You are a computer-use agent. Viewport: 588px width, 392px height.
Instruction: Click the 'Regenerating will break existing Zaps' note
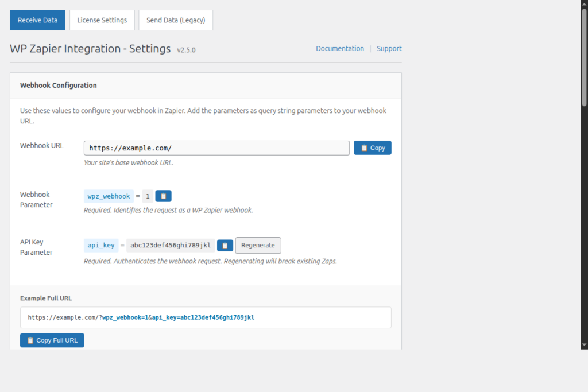(280, 261)
